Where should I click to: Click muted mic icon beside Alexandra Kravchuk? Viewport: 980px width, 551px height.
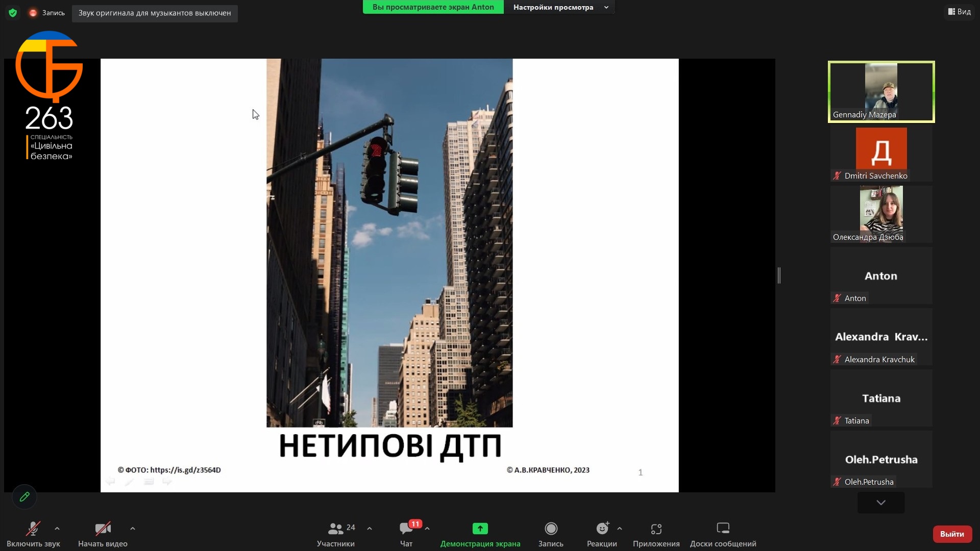click(837, 359)
